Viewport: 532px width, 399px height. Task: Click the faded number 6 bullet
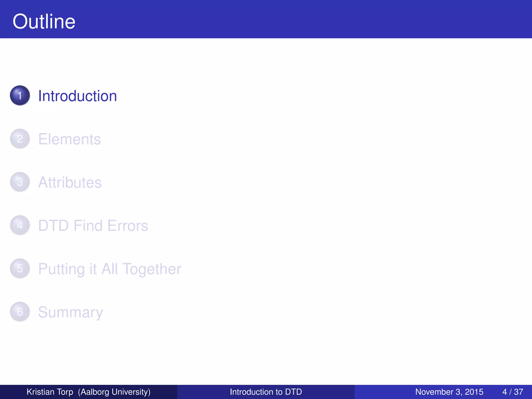point(20,312)
